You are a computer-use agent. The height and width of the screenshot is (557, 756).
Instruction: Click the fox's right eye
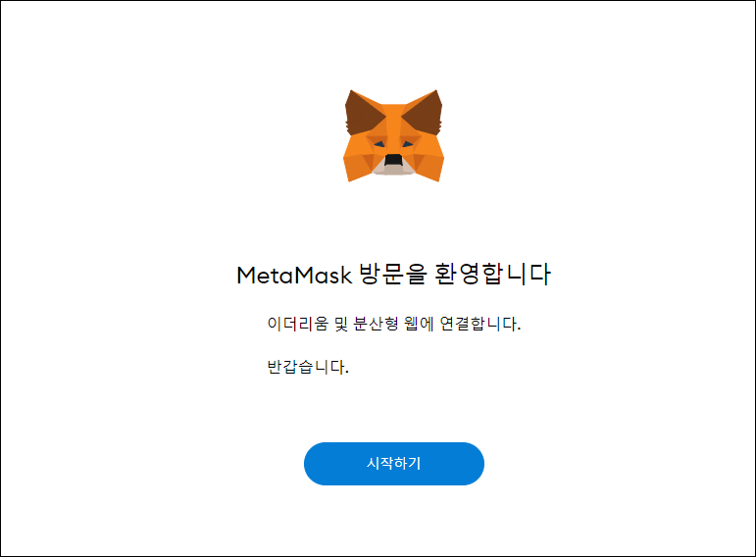click(x=408, y=144)
